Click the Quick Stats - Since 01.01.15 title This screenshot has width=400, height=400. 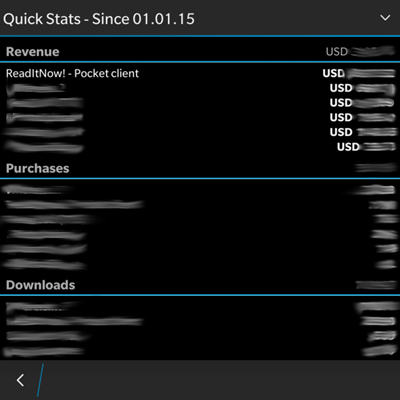tap(99, 19)
